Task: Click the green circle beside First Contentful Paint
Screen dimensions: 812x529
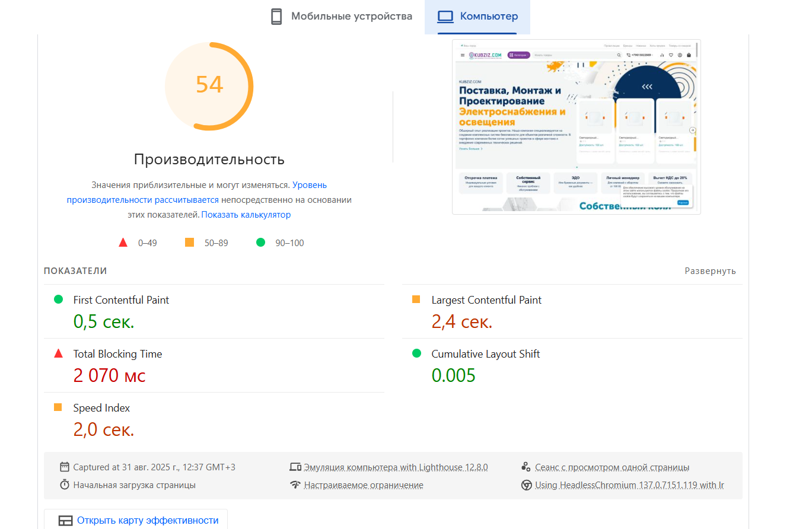Action: point(58,299)
